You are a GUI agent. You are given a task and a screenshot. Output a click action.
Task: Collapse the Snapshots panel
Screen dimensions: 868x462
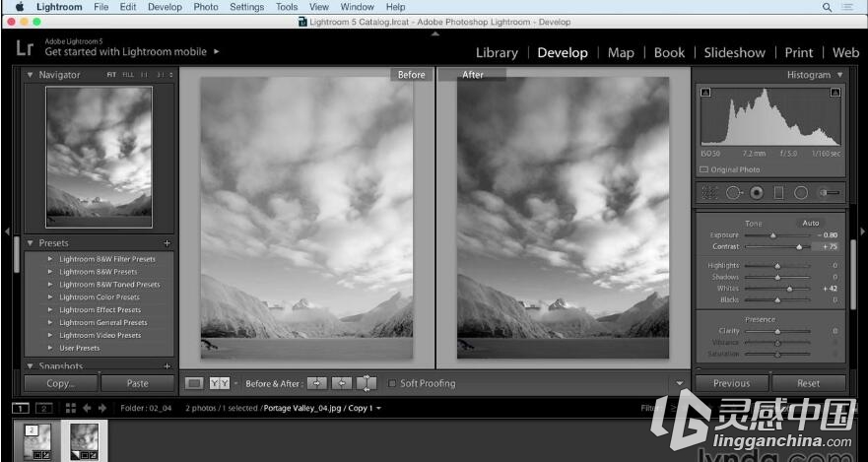coord(30,365)
